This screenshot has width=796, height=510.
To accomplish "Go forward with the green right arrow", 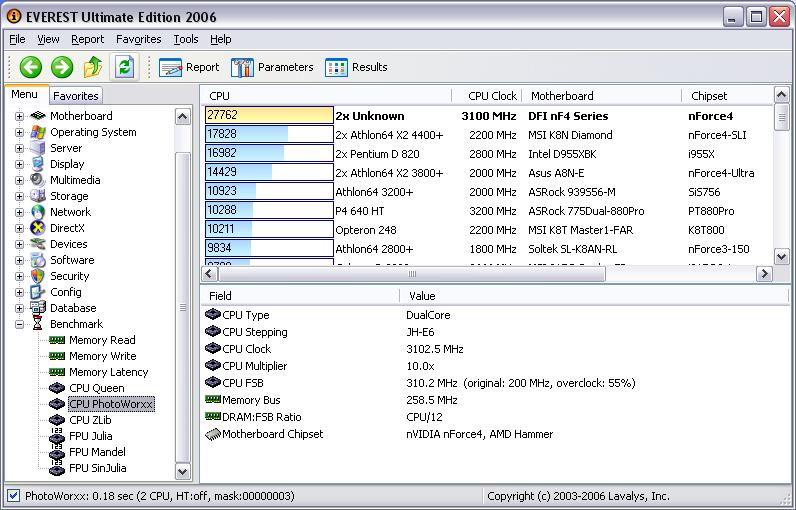I will click(x=62, y=67).
